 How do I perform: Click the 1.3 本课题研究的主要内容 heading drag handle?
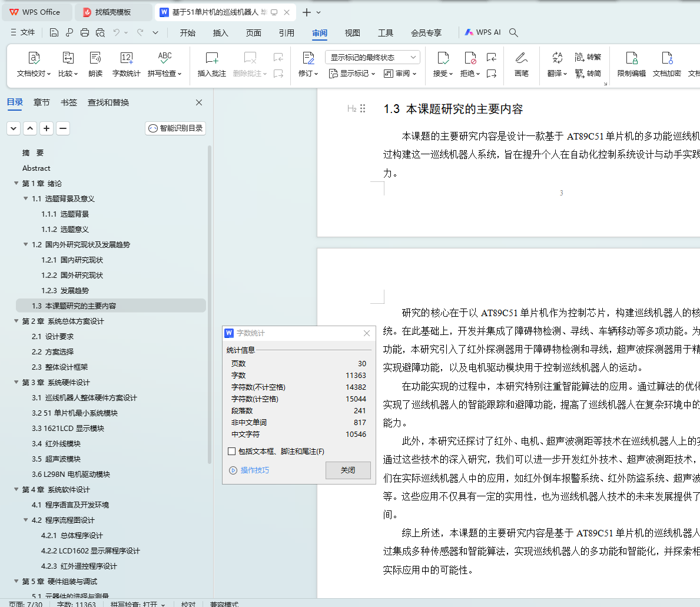(x=363, y=108)
